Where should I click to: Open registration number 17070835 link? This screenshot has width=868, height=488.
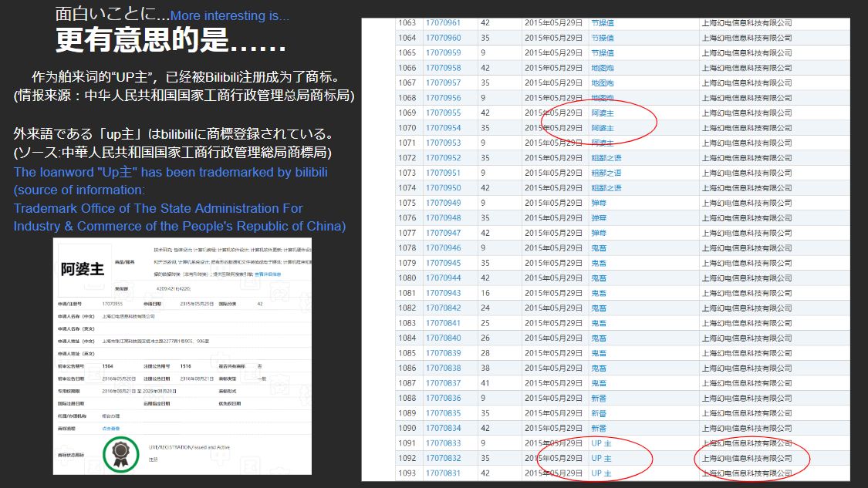[x=443, y=412]
